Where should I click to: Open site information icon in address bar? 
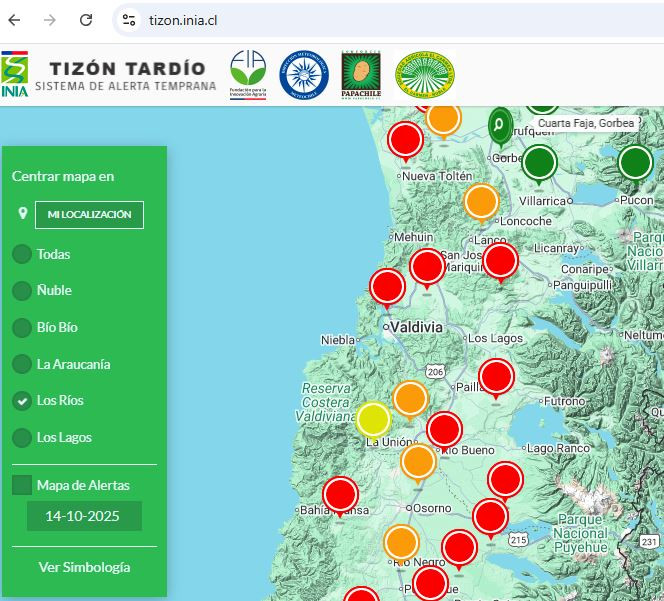(x=127, y=20)
